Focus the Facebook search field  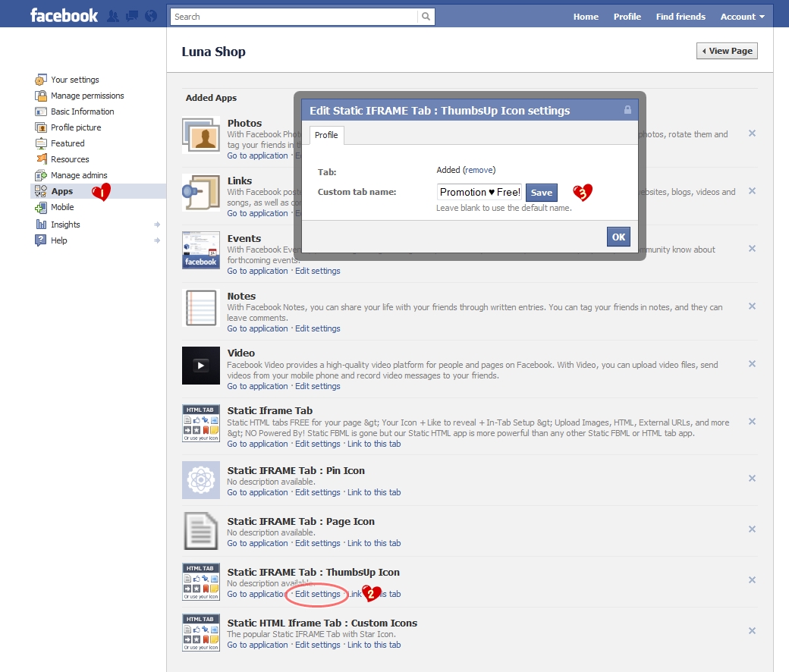[x=294, y=17]
